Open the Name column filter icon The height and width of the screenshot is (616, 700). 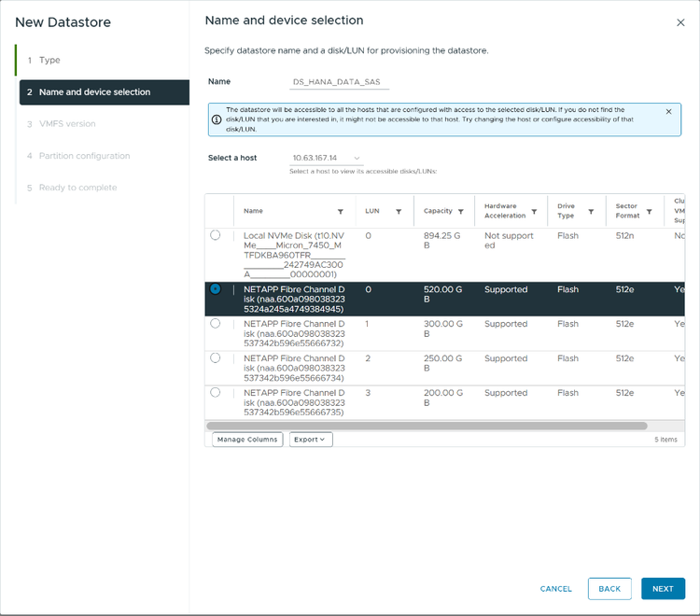click(x=340, y=212)
